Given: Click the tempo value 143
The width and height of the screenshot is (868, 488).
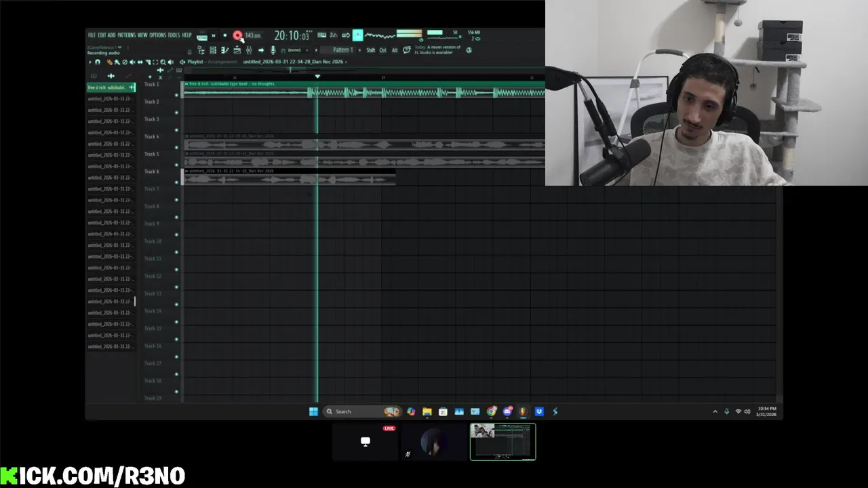Looking at the screenshot, I should point(253,35).
